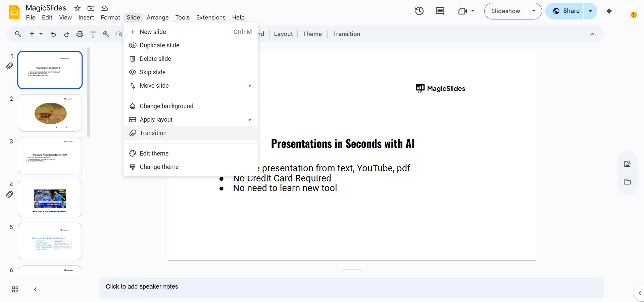The height and width of the screenshot is (302, 644).
Task: Open the comments icon
Action: click(440, 11)
